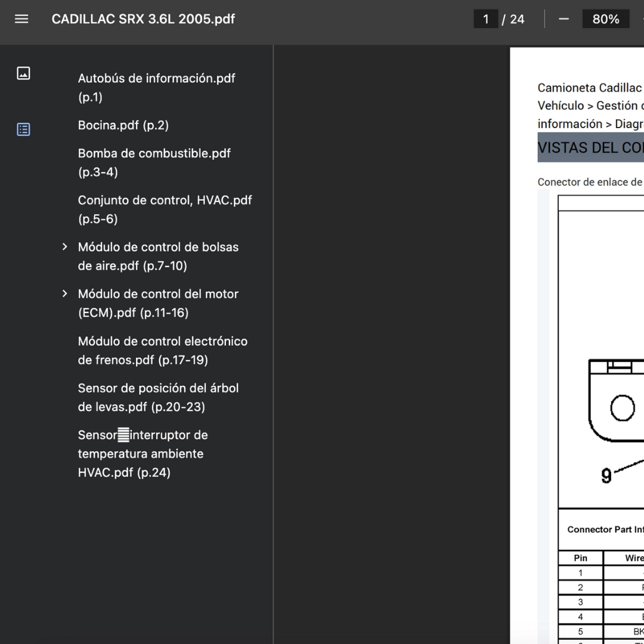Click the total pages '/ 24' text
The height and width of the screenshot is (644, 644).
pyautogui.click(x=513, y=19)
